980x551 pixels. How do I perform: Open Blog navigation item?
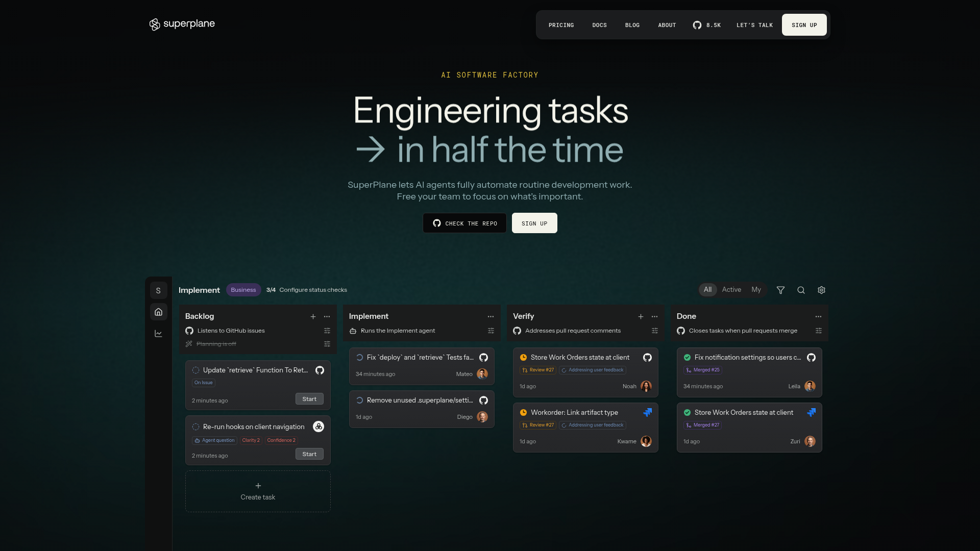[x=632, y=25]
